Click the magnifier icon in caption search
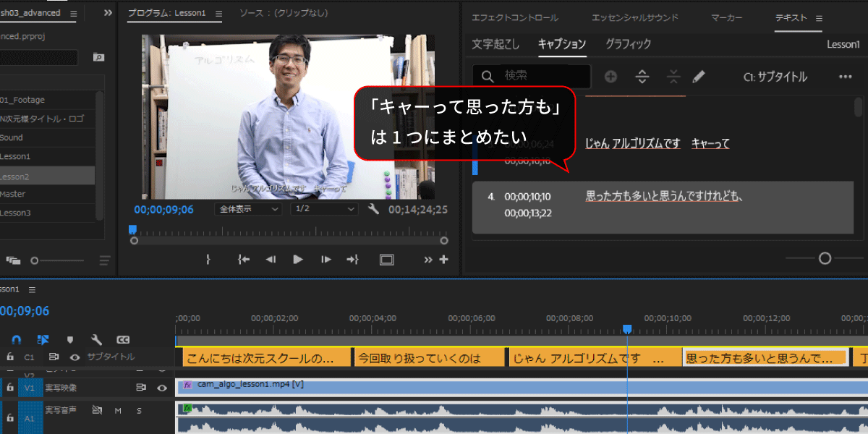This screenshot has height=434, width=868. 488,77
